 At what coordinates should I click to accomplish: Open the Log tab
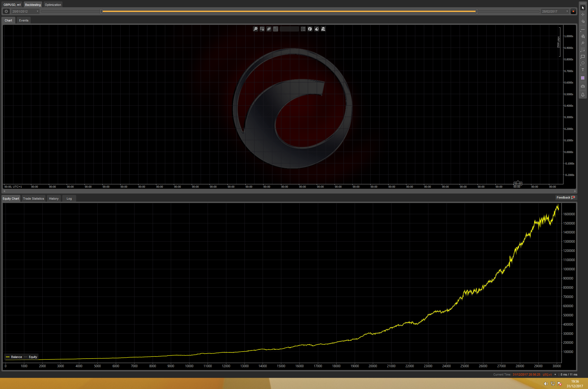(x=69, y=199)
